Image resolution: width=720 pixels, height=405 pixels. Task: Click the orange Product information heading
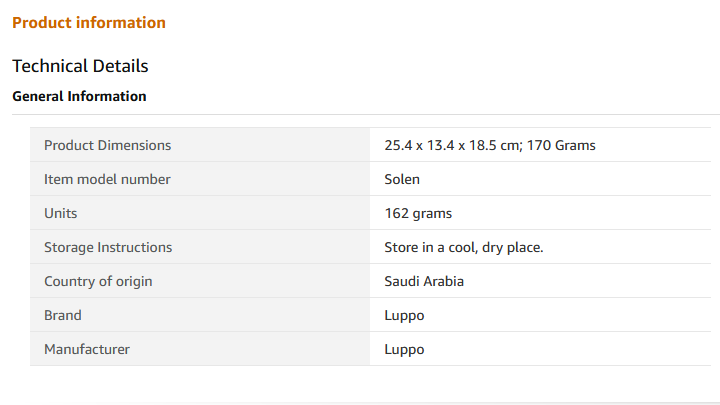89,22
